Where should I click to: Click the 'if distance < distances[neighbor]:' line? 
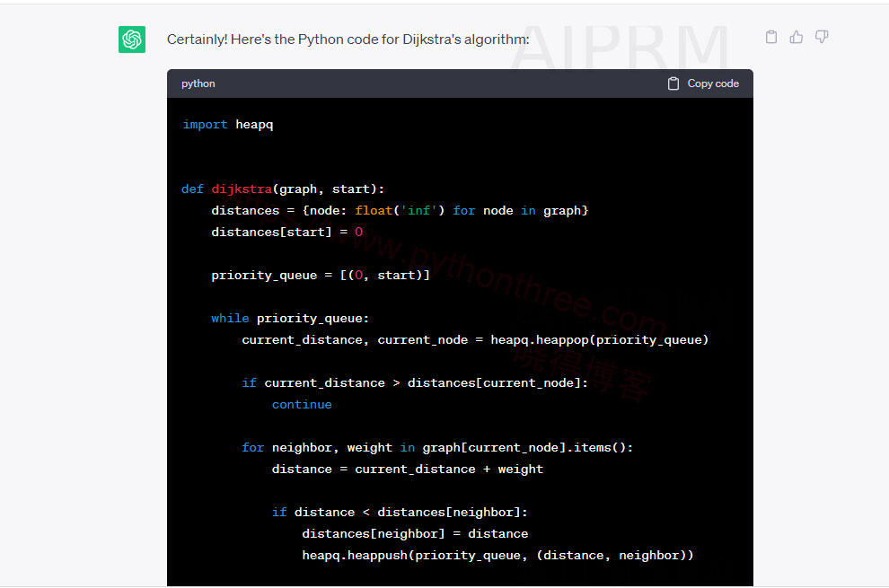pyautogui.click(x=400, y=512)
